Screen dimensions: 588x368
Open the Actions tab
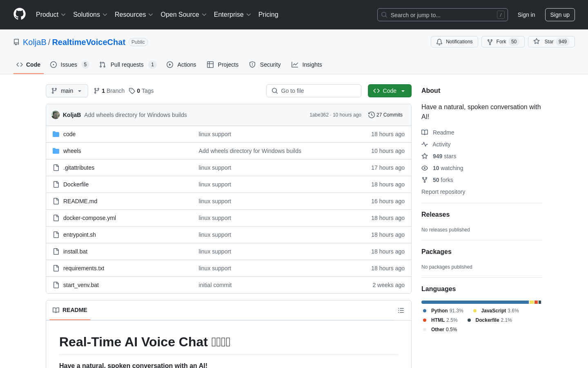[181, 65]
